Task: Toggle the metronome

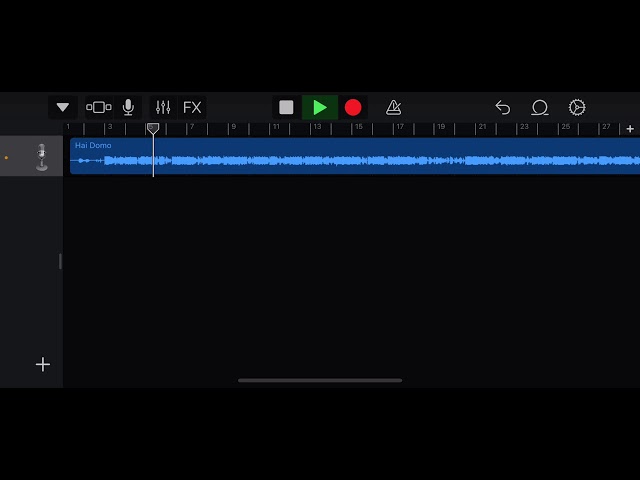Action: pos(393,107)
